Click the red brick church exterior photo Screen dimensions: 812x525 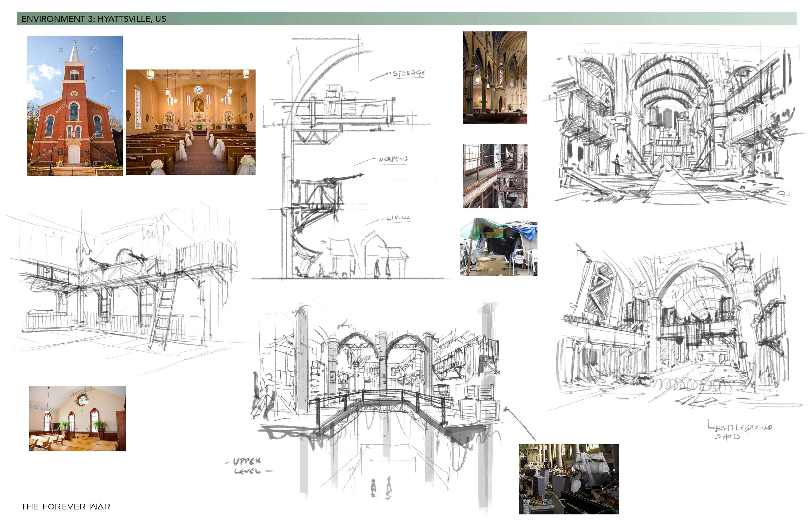coord(75,106)
